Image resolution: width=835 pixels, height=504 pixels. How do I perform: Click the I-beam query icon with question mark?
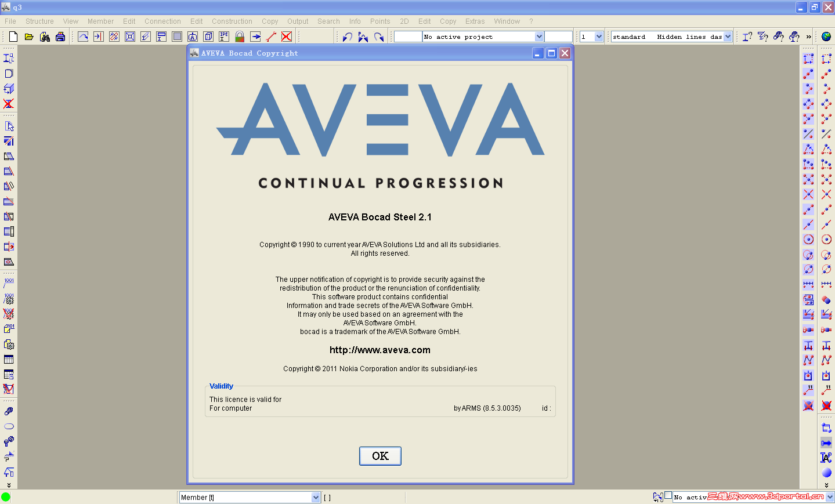click(x=747, y=37)
